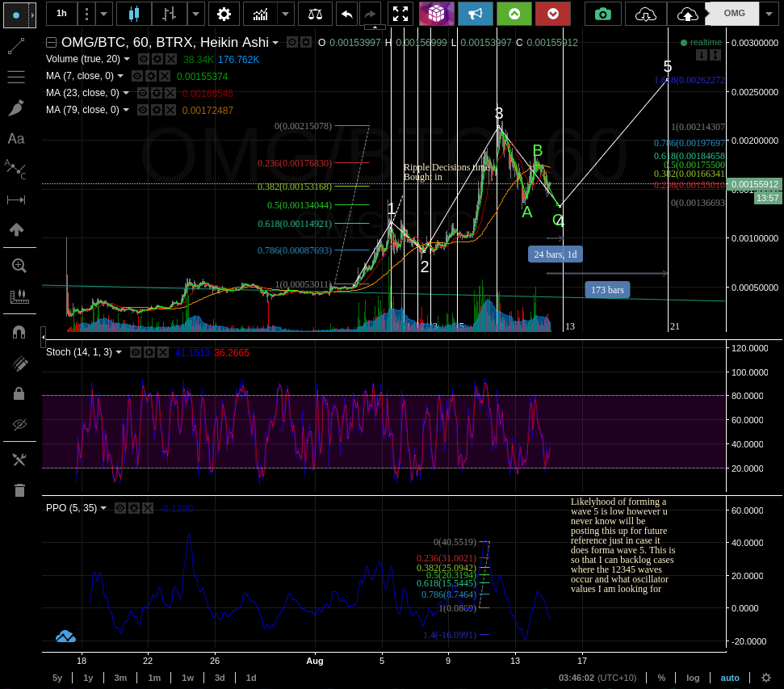Image resolution: width=784 pixels, height=689 pixels.
Task: Open the megaphone publish idea button
Action: tap(475, 14)
